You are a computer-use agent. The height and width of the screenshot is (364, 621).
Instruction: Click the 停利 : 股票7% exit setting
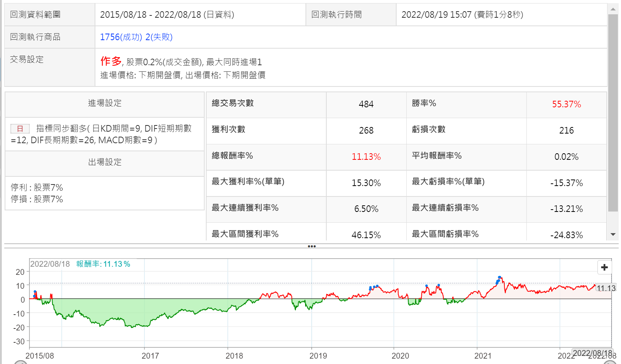point(37,188)
